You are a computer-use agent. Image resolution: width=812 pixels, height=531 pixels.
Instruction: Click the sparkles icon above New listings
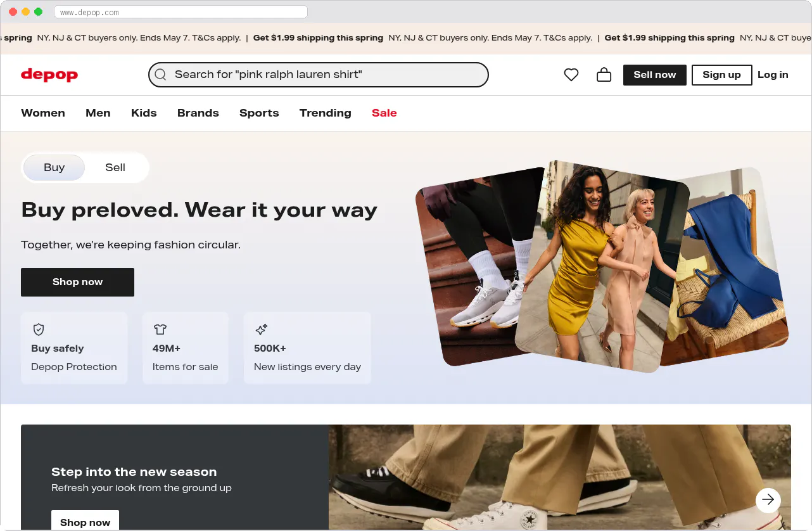(x=261, y=329)
